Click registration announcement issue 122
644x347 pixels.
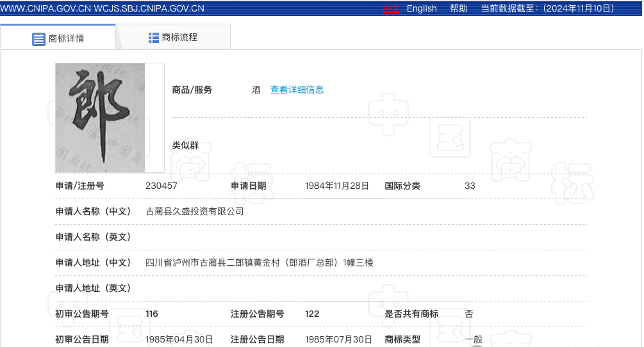[312, 314]
